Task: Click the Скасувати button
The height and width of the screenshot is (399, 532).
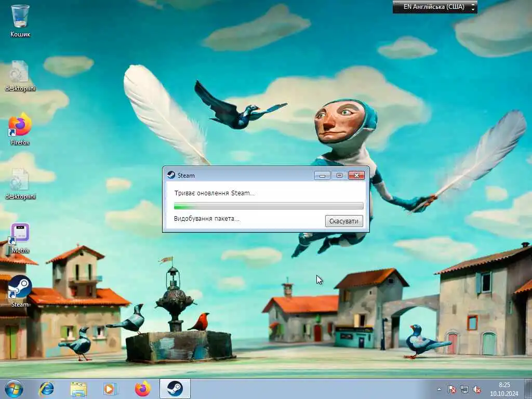Action: click(x=344, y=221)
